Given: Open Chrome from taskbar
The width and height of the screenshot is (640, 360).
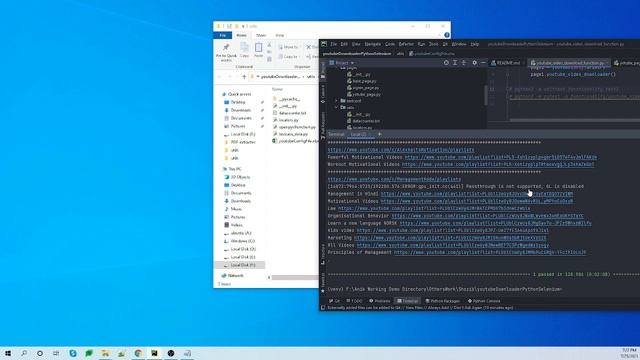Looking at the screenshot, I should click(138, 353).
